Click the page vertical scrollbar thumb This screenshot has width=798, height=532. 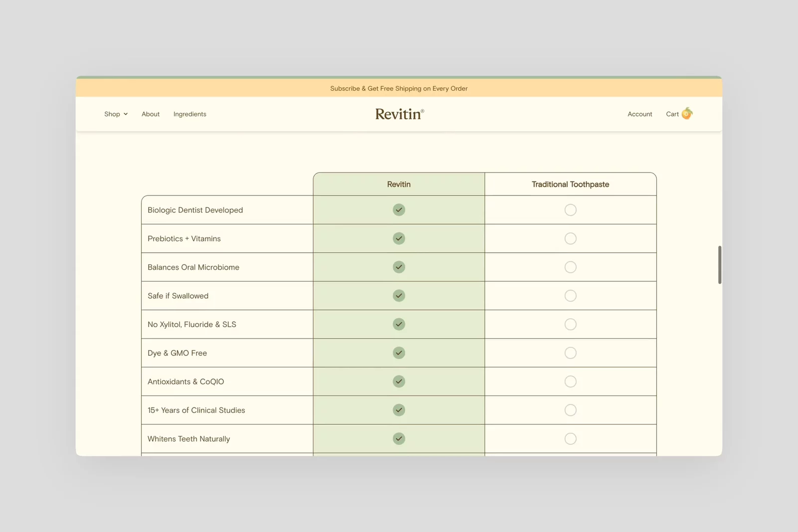720,265
